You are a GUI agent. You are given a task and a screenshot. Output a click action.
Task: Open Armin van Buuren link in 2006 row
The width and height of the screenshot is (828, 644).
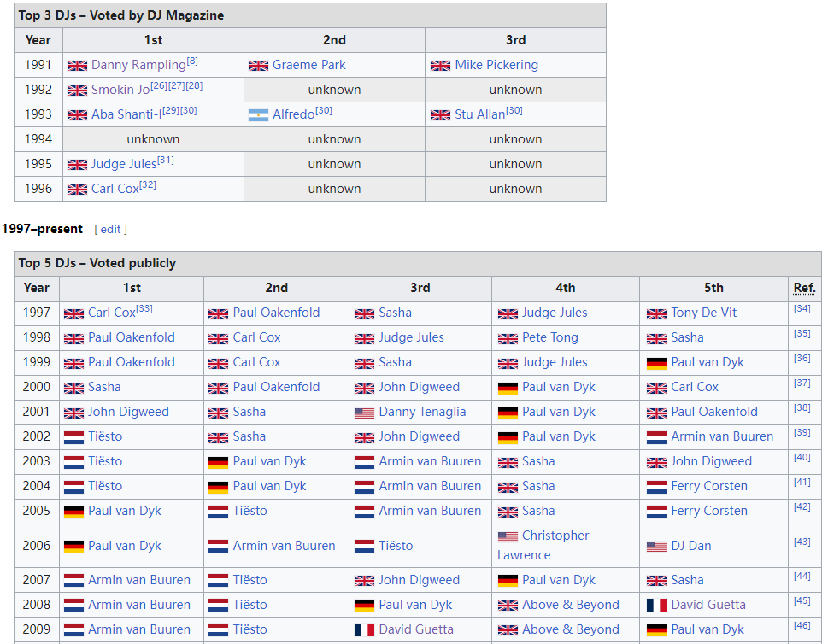[284, 545]
